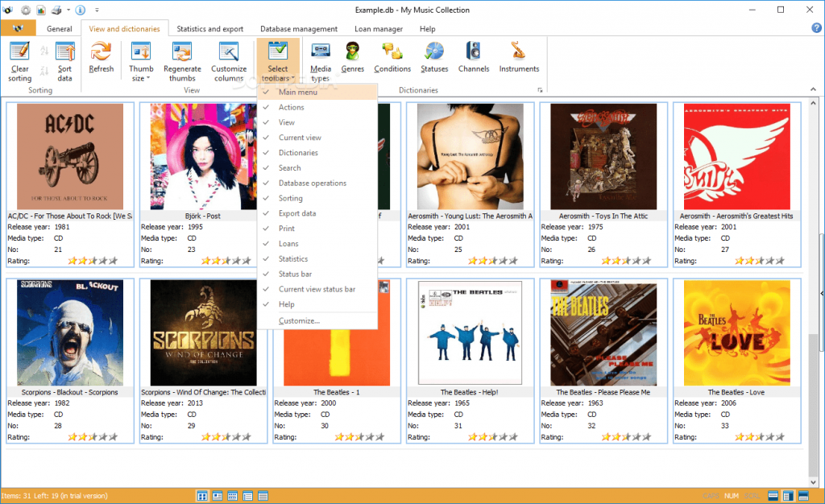
Task: Collapse the Select toolbars dropdown
Action: [x=278, y=61]
